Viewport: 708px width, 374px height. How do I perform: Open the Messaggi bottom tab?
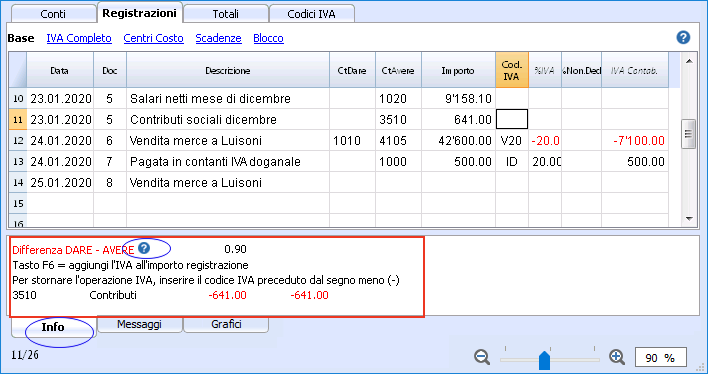[140, 324]
